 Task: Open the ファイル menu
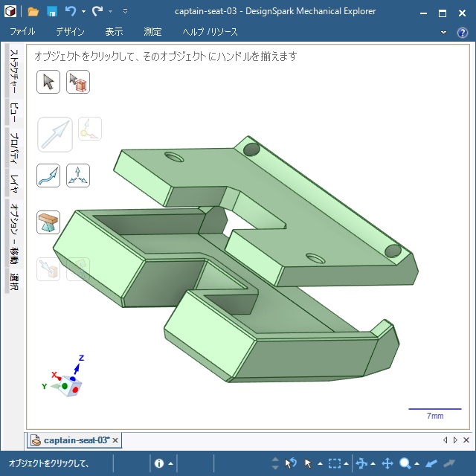[22, 31]
